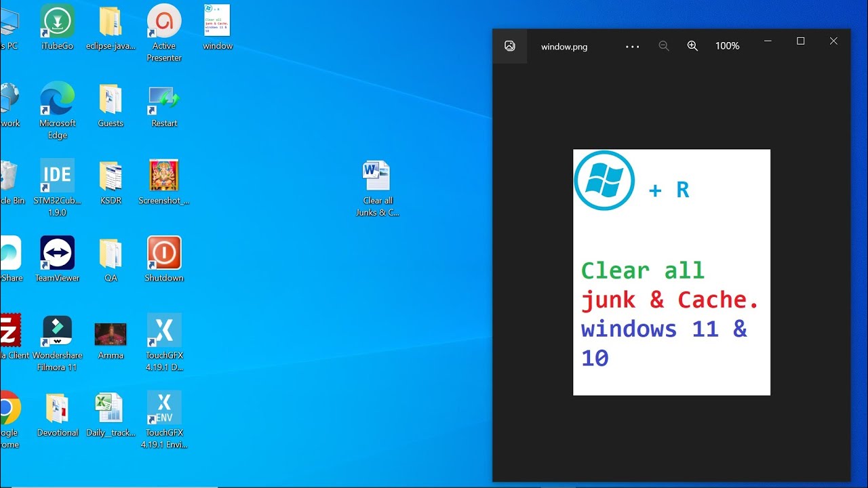
Task: Open TouchGFX 4.19.1 Designer shortcut
Action: coord(164,342)
